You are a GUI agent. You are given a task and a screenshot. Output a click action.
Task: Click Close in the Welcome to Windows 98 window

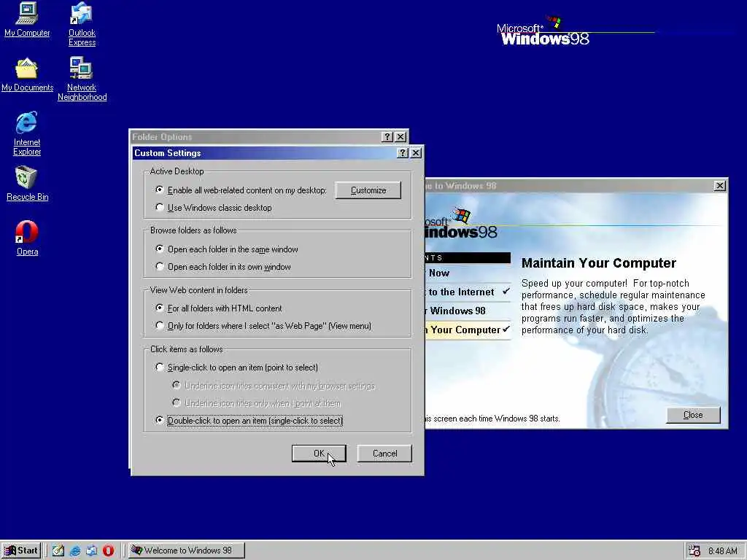click(x=693, y=415)
